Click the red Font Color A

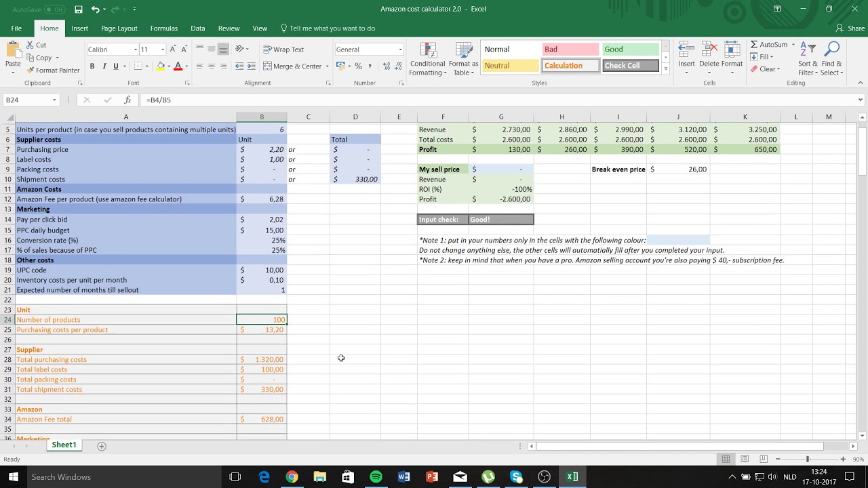(x=178, y=66)
